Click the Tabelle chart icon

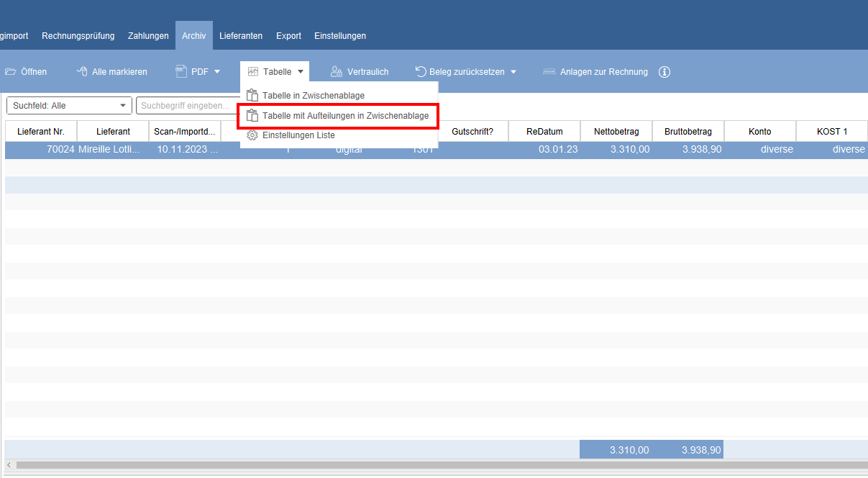pyautogui.click(x=253, y=72)
